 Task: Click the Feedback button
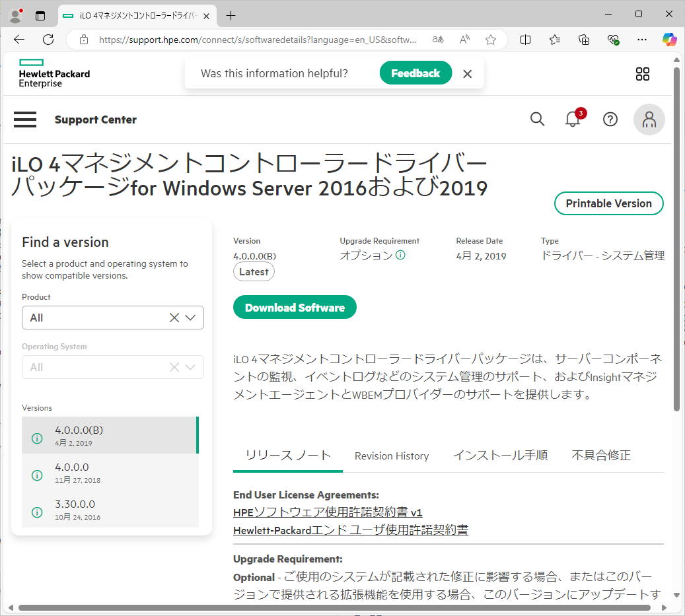(415, 73)
